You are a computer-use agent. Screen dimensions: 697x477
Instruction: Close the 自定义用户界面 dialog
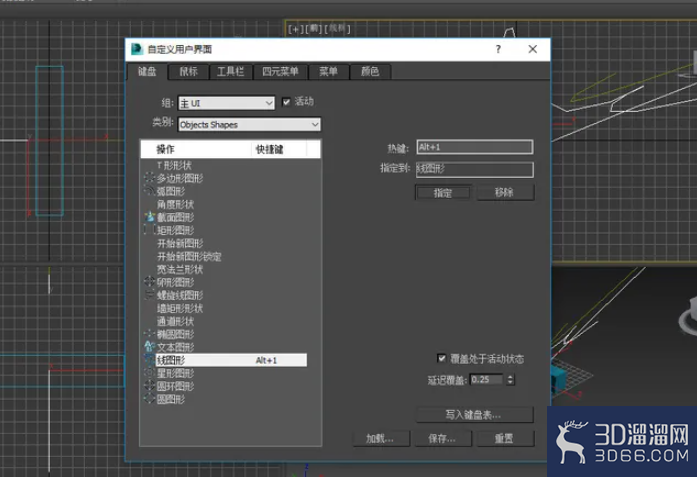click(x=533, y=49)
